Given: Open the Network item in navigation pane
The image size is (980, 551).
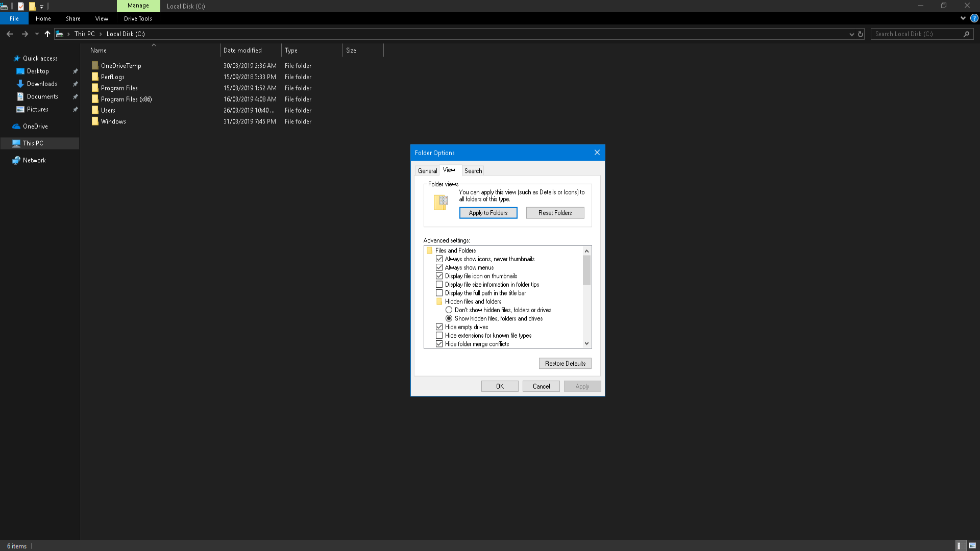Looking at the screenshot, I should pos(34,160).
